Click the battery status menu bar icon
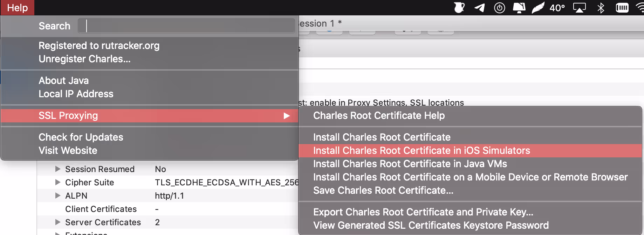Image resolution: width=644 pixels, height=235 pixels. [x=622, y=8]
